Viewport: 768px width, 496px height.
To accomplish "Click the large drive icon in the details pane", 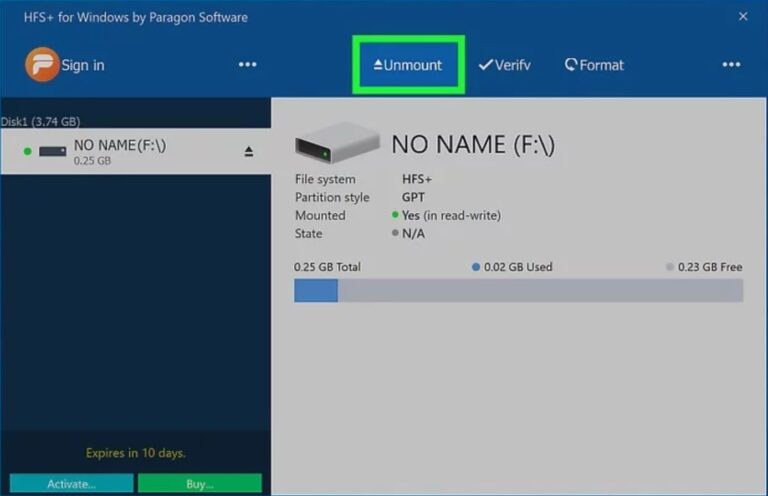I will 337,143.
